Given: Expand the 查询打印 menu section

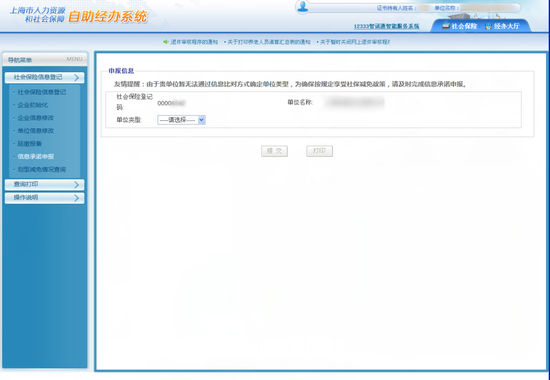Looking at the screenshot, I should [45, 185].
